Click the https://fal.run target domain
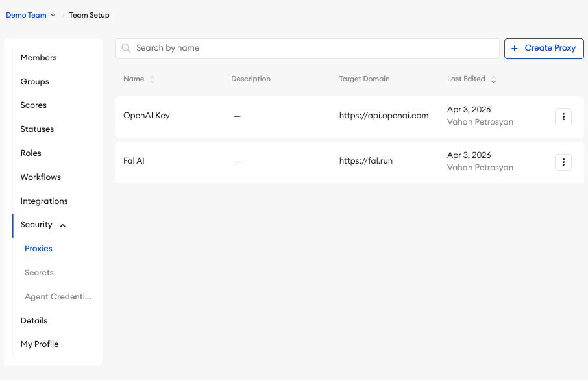This screenshot has height=380, width=588. pyautogui.click(x=366, y=161)
